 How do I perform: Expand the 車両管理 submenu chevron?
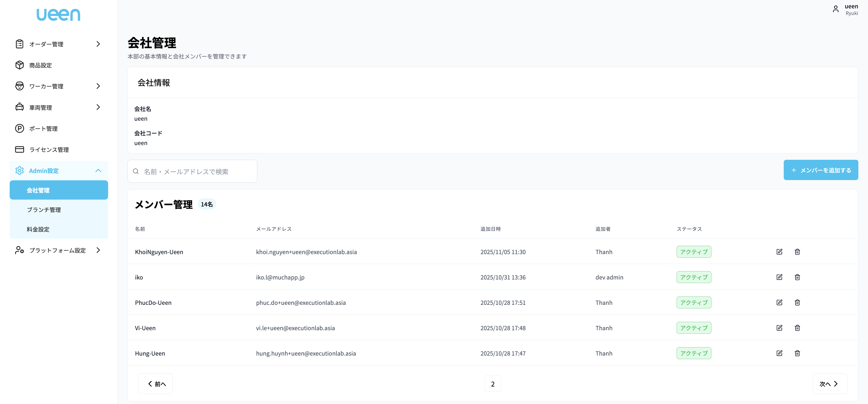pyautogui.click(x=98, y=107)
